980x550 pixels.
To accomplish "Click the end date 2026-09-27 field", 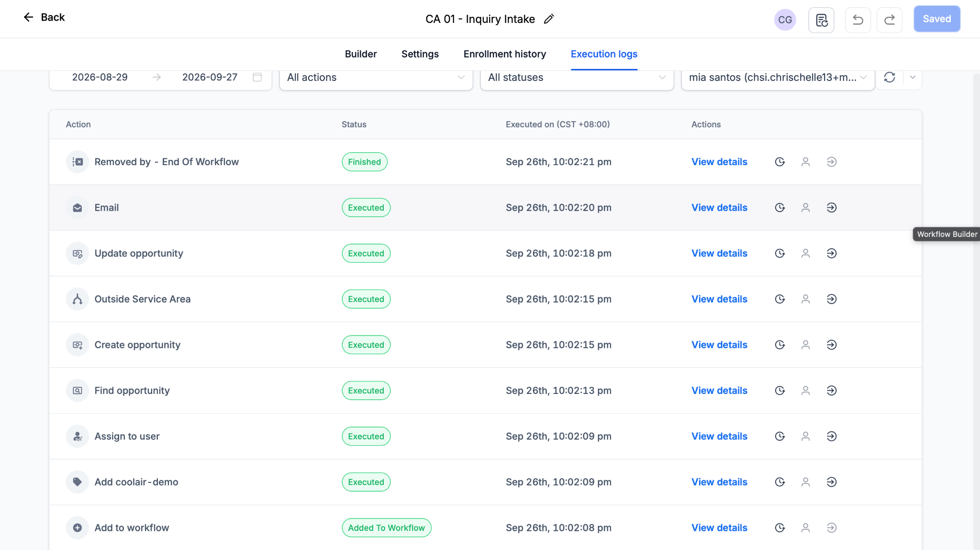I will [x=210, y=77].
